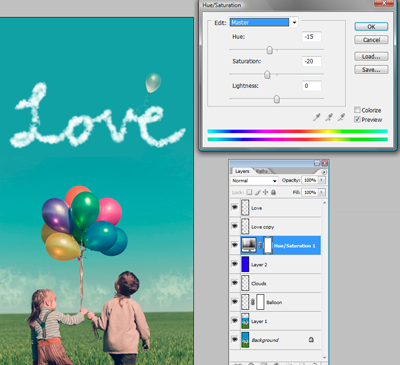Hide the Clouds layer

point(235,283)
